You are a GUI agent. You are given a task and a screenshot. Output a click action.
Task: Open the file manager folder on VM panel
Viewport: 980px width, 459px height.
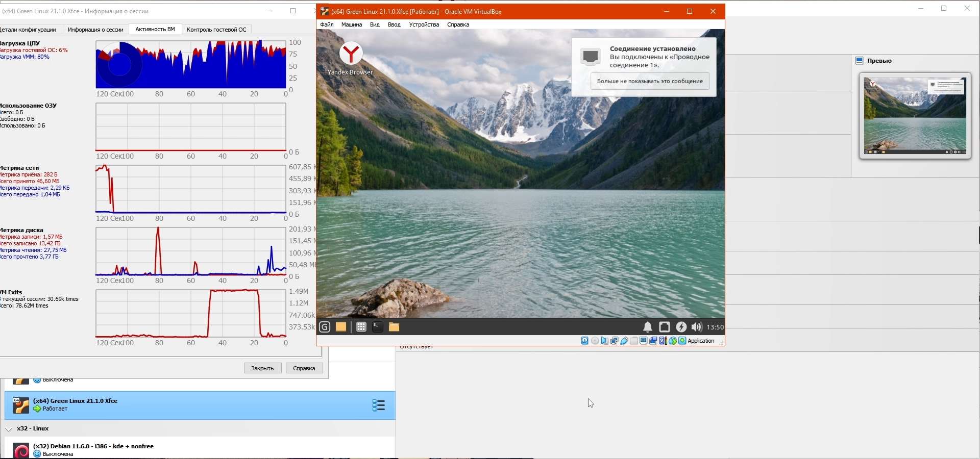click(x=394, y=327)
